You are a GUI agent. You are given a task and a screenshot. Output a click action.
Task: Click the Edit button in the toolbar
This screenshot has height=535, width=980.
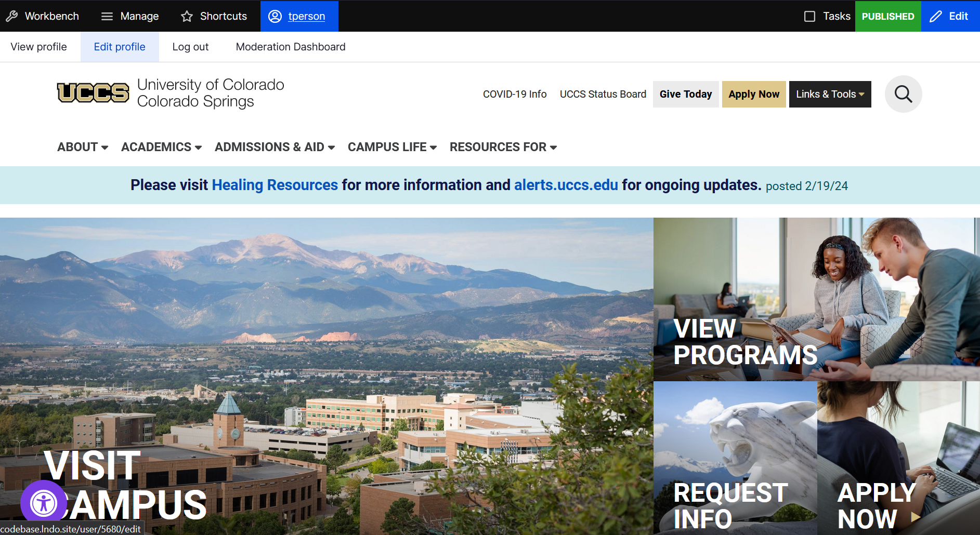click(x=950, y=16)
